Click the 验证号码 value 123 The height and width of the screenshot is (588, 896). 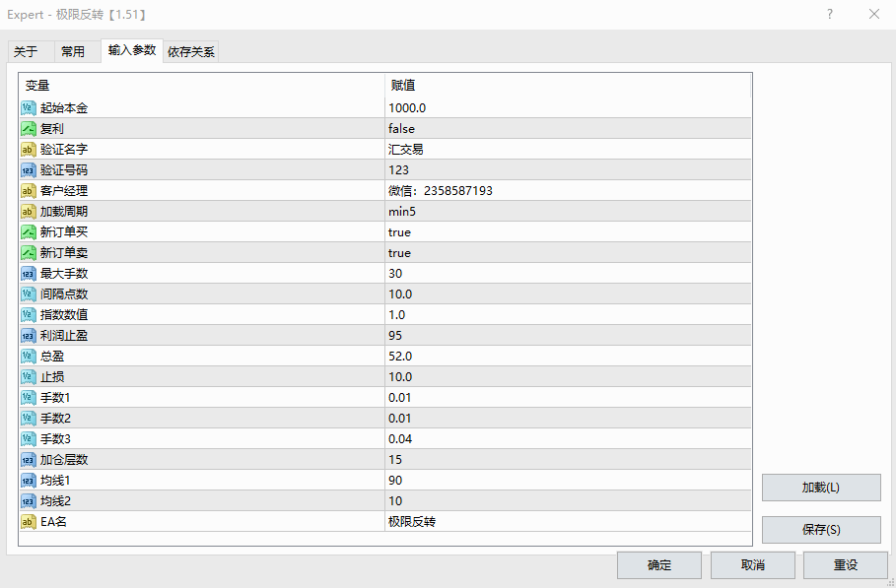[x=398, y=170]
